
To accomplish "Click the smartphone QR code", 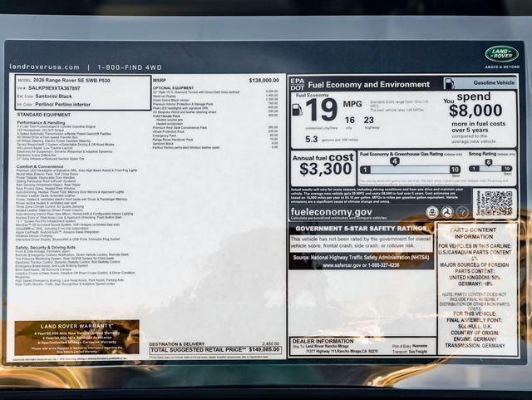I will (x=499, y=203).
